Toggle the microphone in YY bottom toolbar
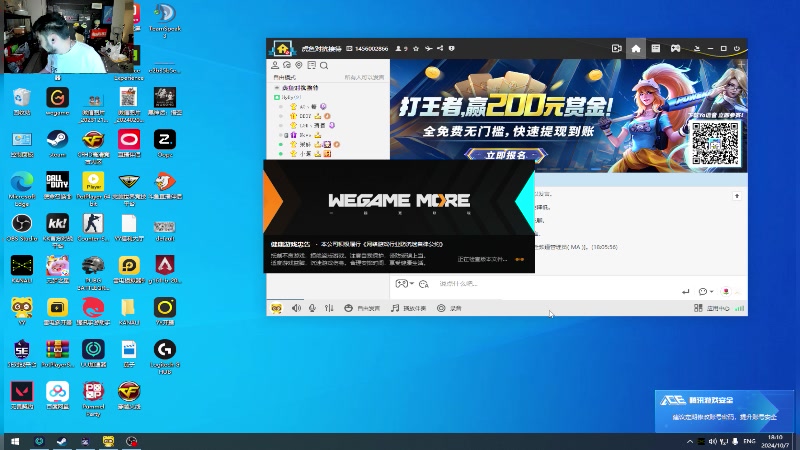The height and width of the screenshot is (450, 800). point(312,308)
